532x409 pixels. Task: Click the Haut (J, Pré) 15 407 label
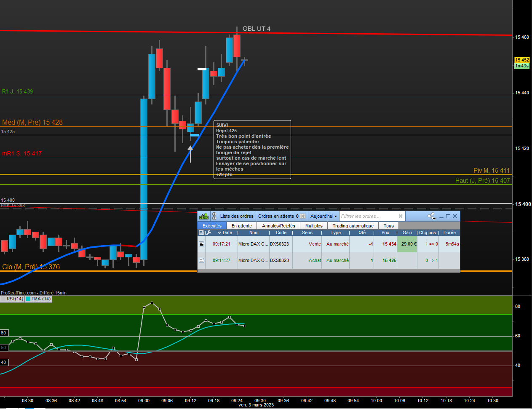[x=483, y=181]
